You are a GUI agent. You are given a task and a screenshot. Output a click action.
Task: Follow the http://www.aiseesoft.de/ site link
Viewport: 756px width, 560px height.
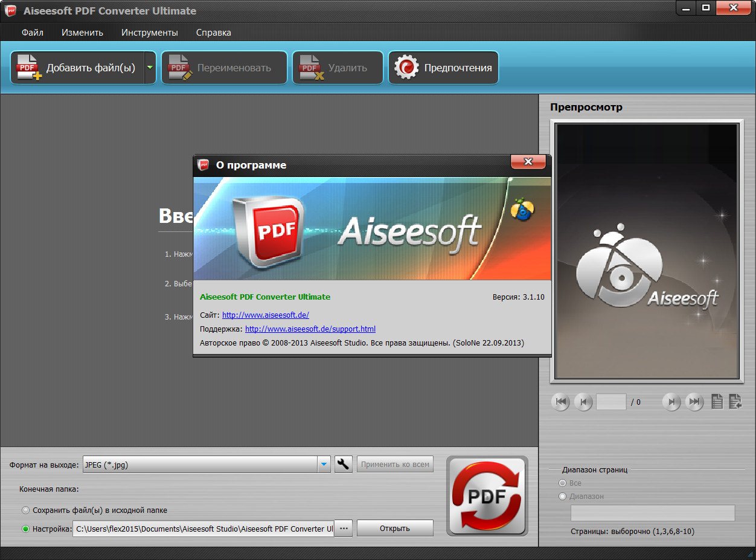click(x=266, y=315)
